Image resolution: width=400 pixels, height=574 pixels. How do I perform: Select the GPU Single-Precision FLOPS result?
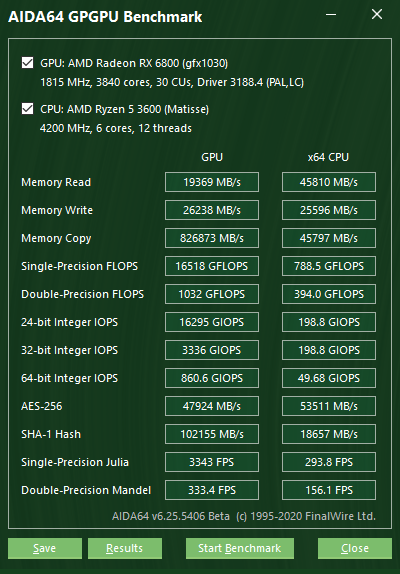coord(212,266)
